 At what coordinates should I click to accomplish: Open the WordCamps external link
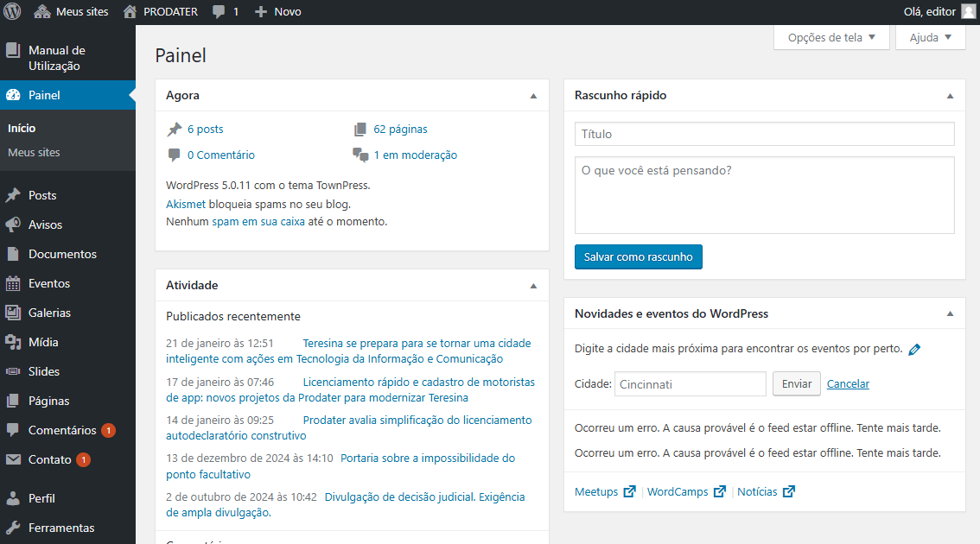686,492
